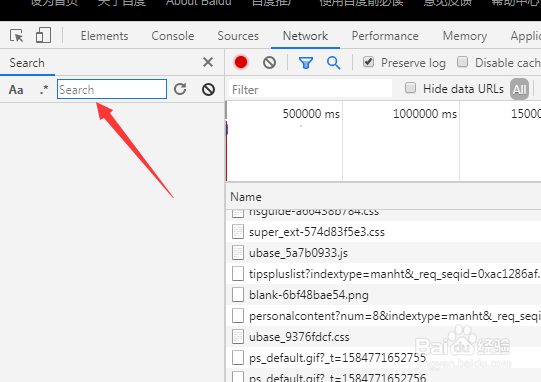Stop recording the network log
Image resolution: width=541 pixels, height=382 pixels.
[241, 62]
